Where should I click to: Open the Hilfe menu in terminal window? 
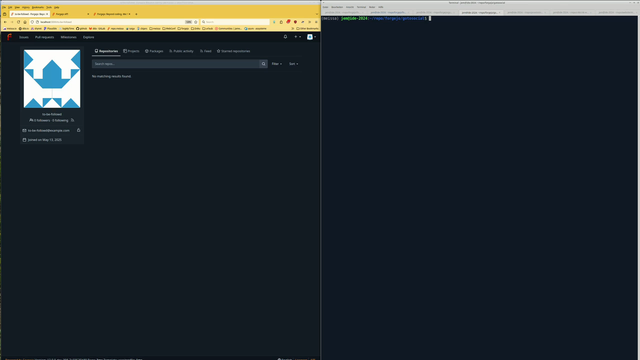[381, 7]
